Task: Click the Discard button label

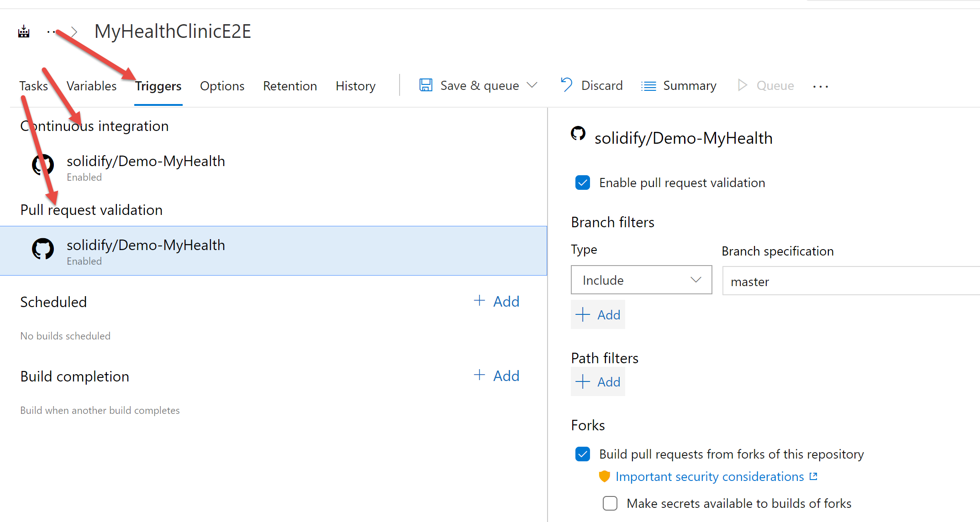Action: pos(602,85)
